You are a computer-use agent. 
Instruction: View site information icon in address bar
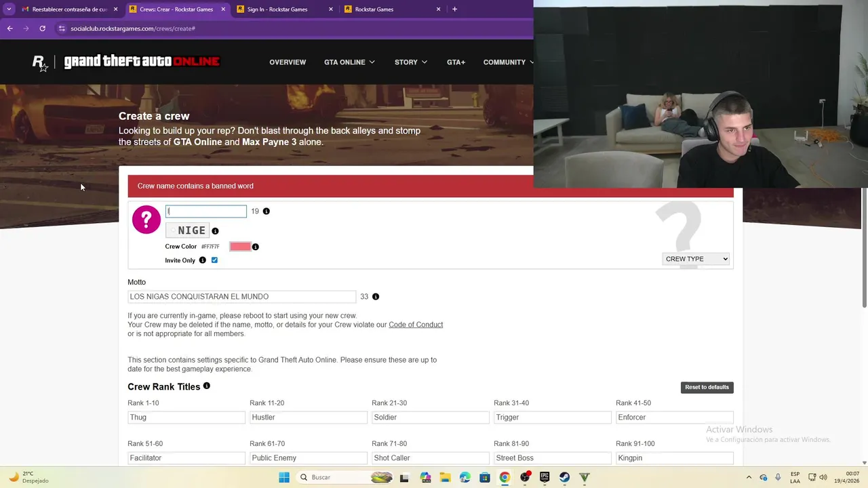(x=62, y=28)
